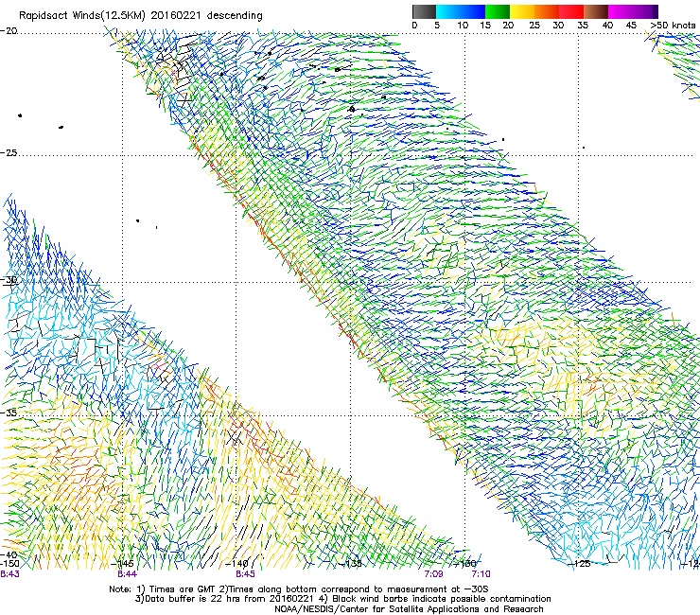Screen dimensions: 700x615
Task: Click the Rapidsact Winds(12.5KM) 20160221 descending title
Action: tap(141, 16)
